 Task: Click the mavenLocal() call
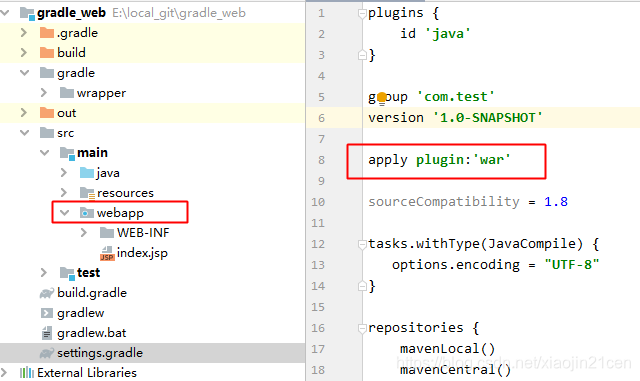coord(447,349)
